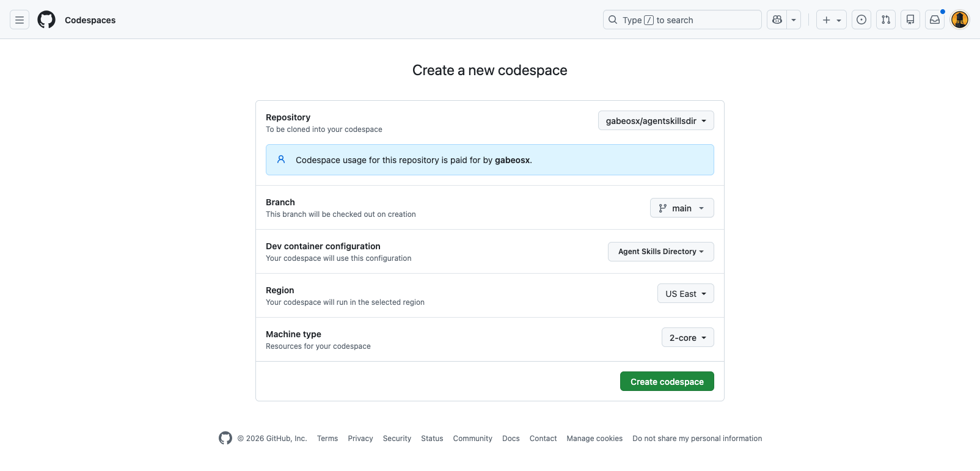Open the Status footer link
This screenshot has width=980, height=471.
click(x=432, y=439)
